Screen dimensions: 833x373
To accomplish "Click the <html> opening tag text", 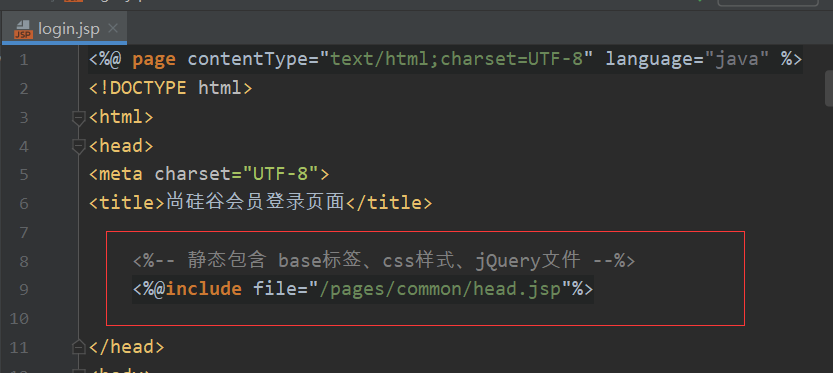I will [121, 117].
